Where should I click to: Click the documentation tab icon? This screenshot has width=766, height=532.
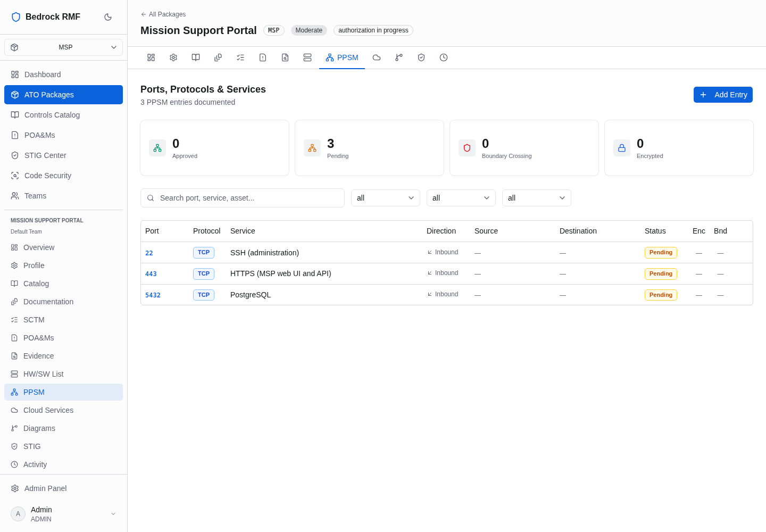[x=218, y=57]
